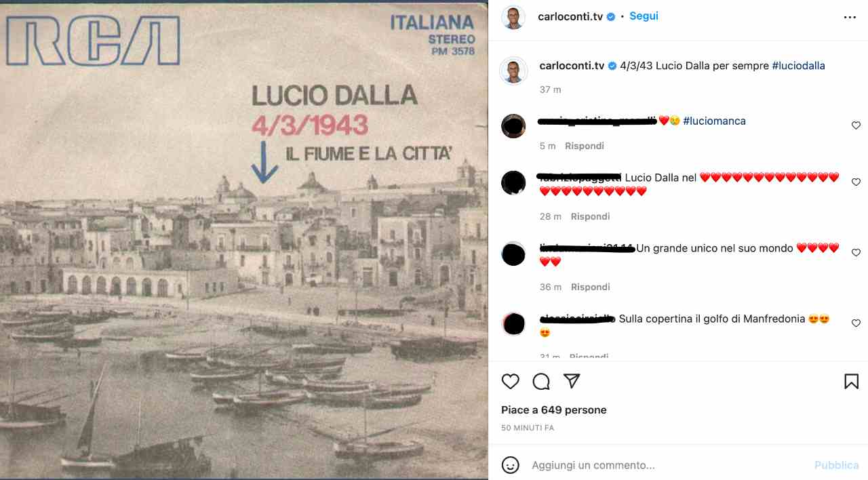Open the #luciomanca hashtag link
The height and width of the screenshot is (480, 868).
[x=714, y=121]
